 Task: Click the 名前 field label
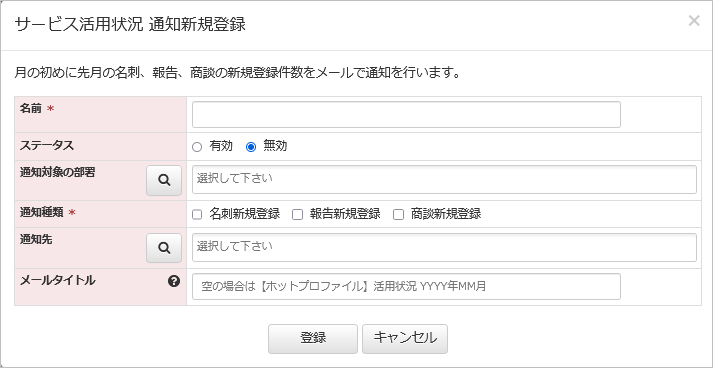click(31, 108)
